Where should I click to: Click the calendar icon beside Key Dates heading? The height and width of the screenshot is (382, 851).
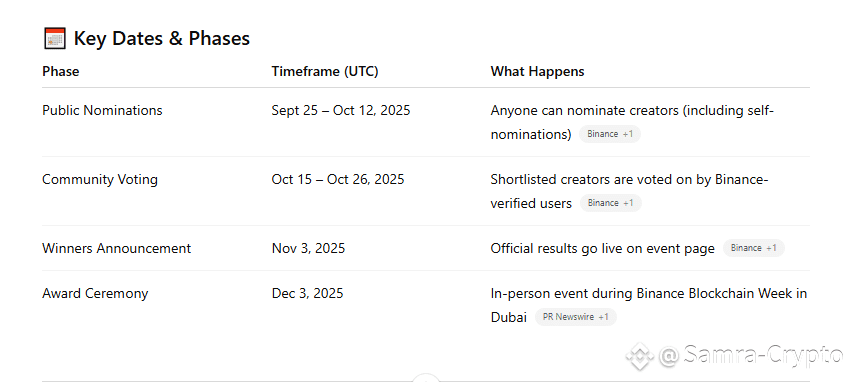tap(54, 39)
